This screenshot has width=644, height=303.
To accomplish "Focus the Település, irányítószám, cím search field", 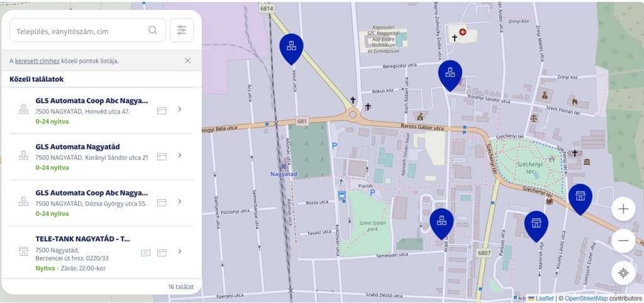I will [87, 30].
